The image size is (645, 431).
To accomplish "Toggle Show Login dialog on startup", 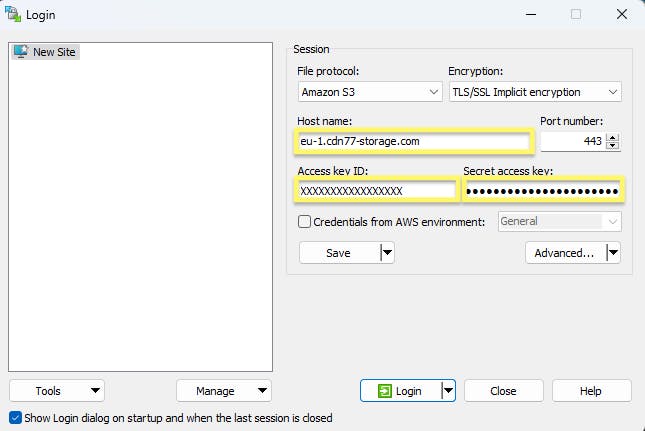I will tap(15, 417).
